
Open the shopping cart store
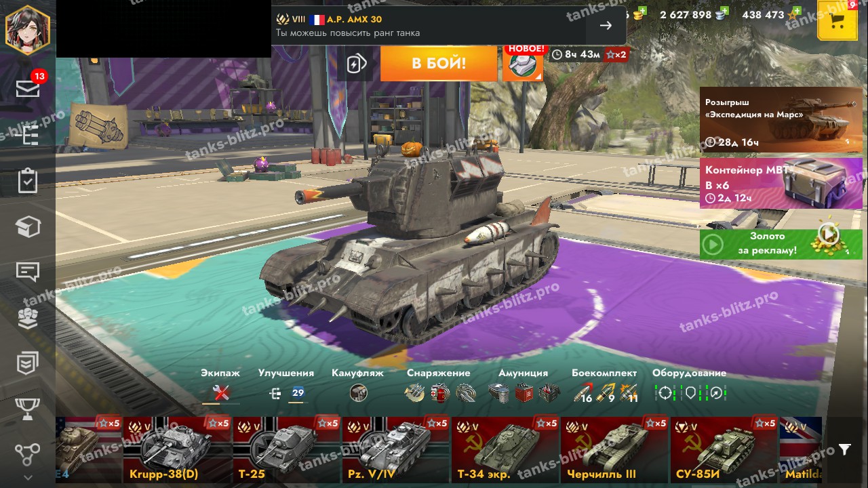point(837,20)
